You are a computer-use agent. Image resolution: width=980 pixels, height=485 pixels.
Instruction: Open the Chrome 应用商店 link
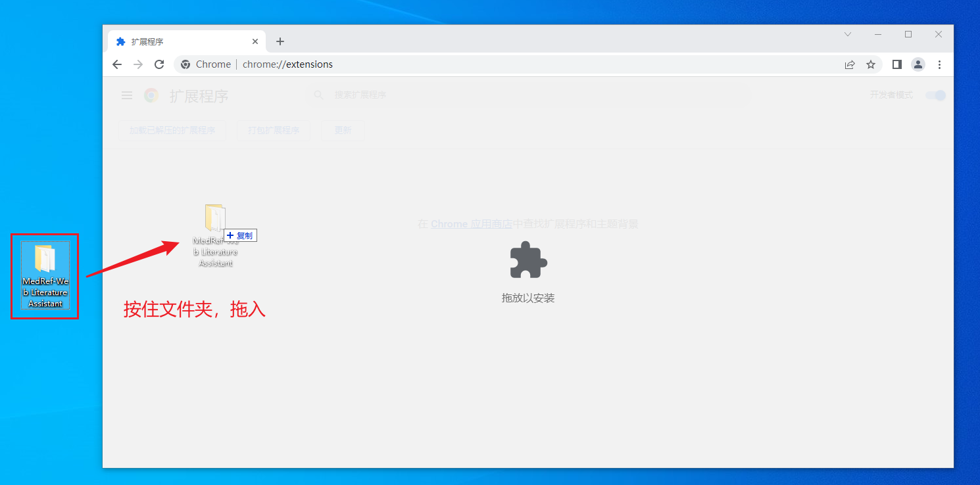472,224
